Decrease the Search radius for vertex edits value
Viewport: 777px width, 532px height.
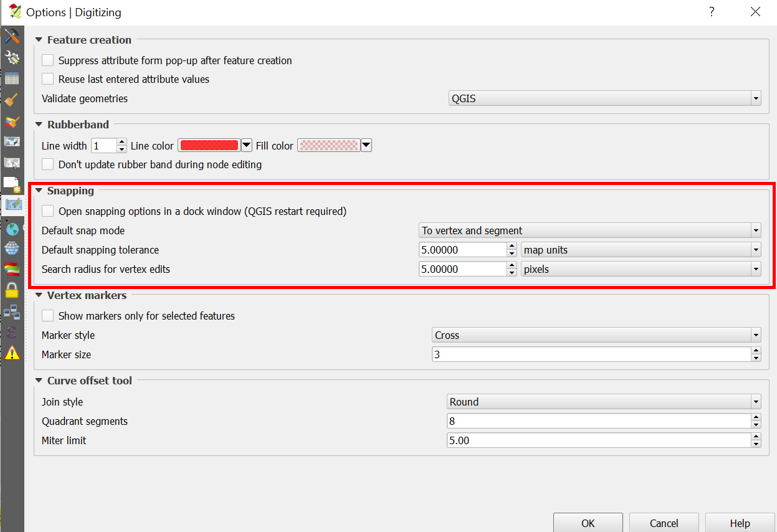(512, 273)
